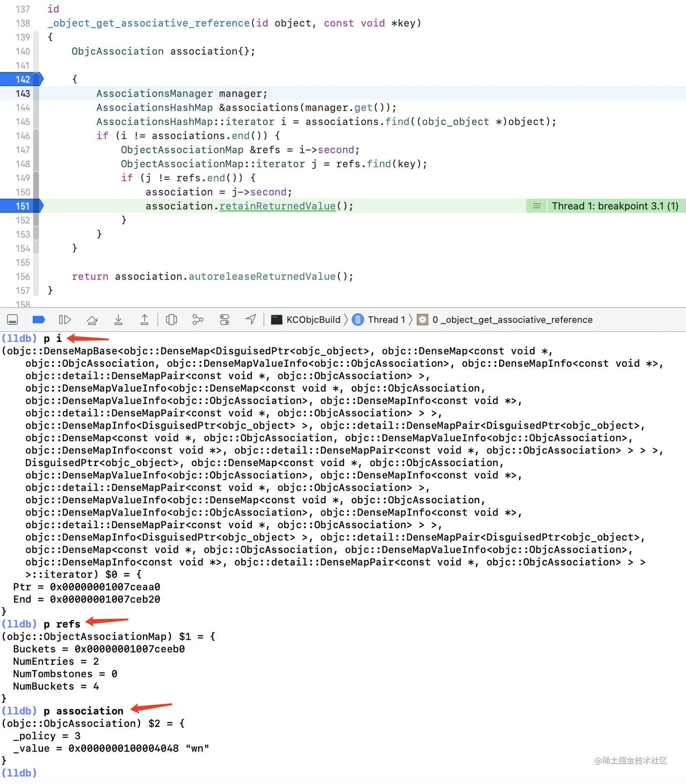Click the 'p association' console command

tap(83, 711)
